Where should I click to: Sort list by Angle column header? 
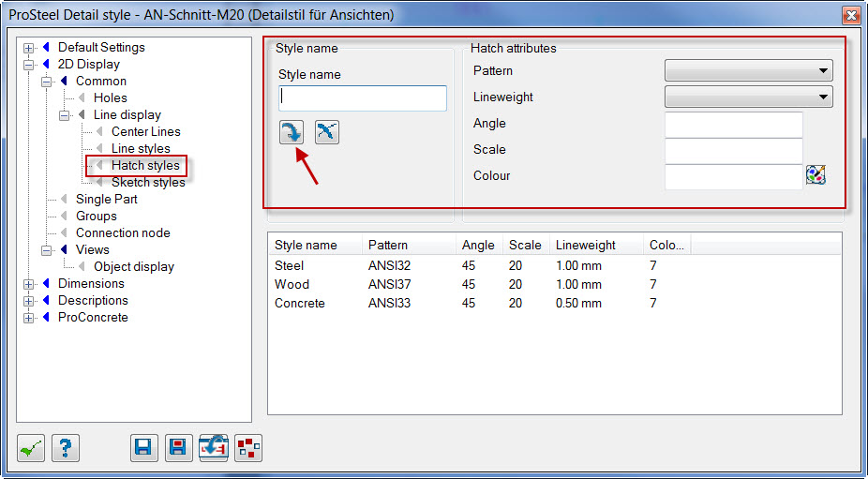(479, 245)
